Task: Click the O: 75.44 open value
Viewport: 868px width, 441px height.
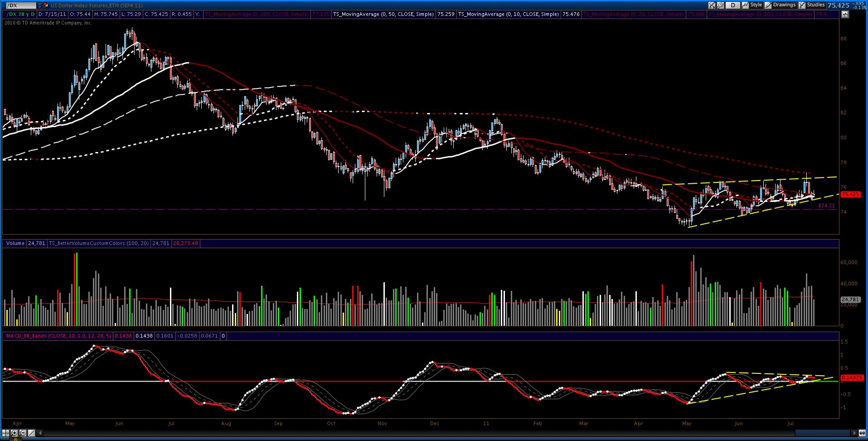Action: (x=80, y=15)
